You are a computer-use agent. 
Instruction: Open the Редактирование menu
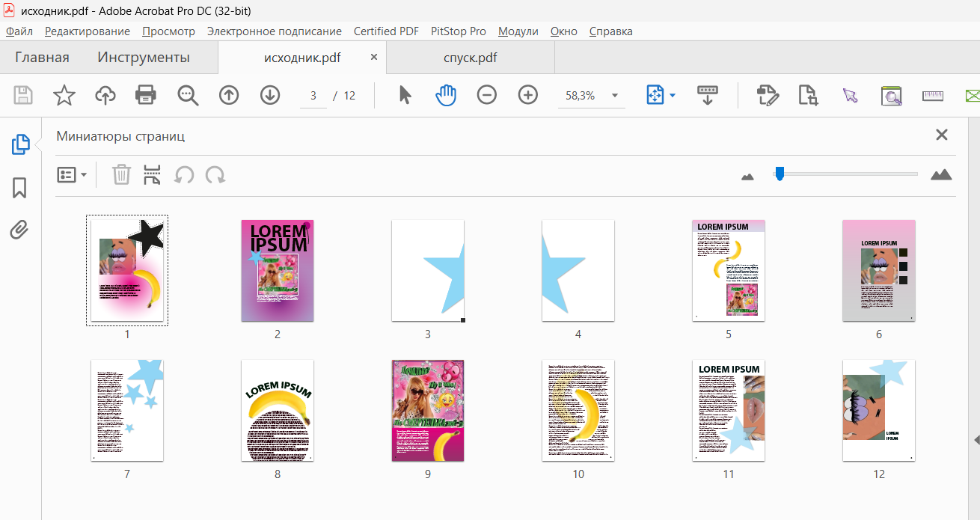pyautogui.click(x=88, y=31)
